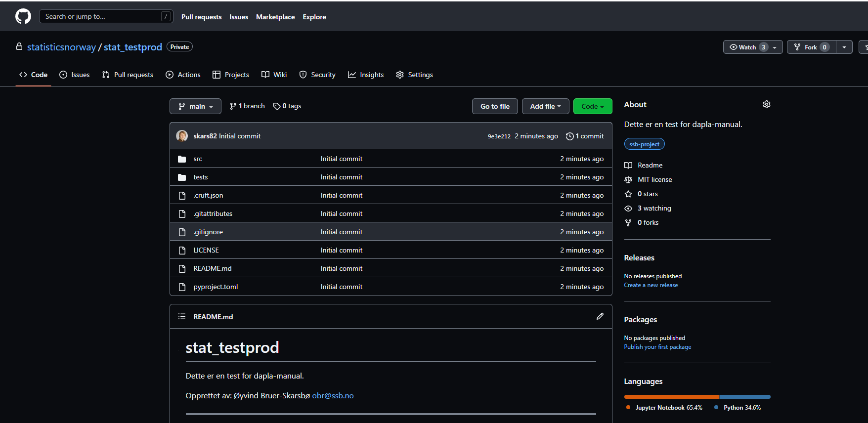The image size is (868, 423).
Task: Click the folder icon beside tests
Action: (x=182, y=177)
